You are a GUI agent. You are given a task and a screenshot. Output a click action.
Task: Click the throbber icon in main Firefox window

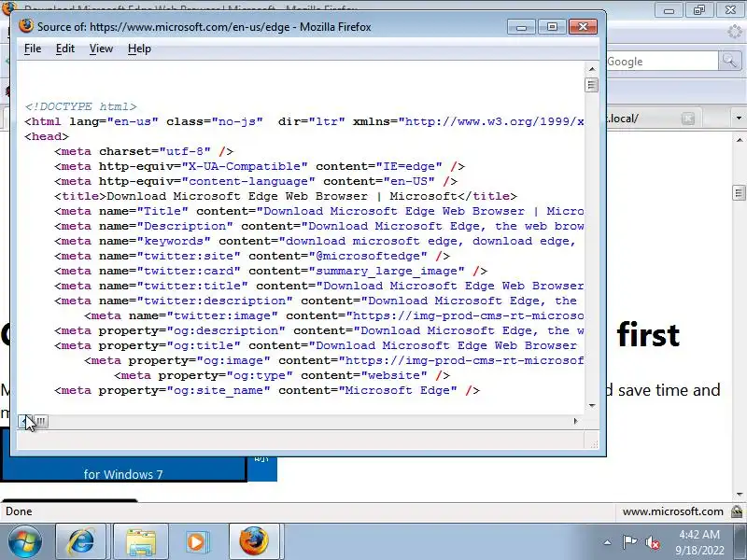(736, 32)
